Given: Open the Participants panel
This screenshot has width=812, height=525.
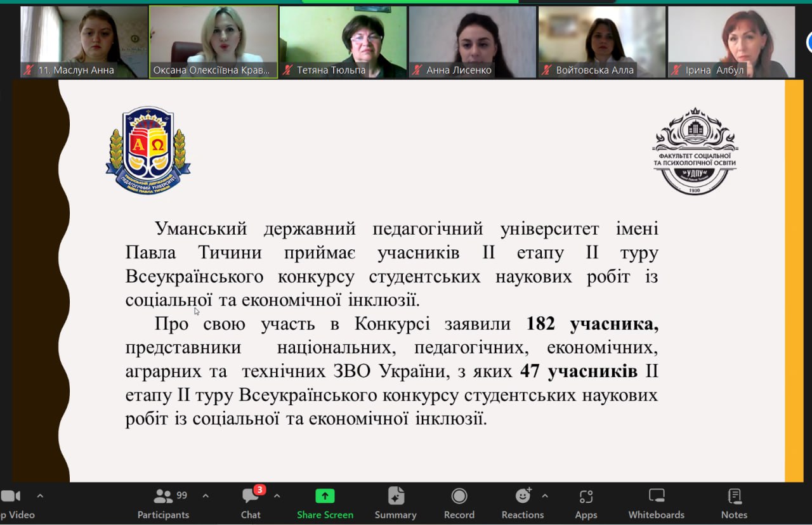Looking at the screenshot, I should click(163, 503).
